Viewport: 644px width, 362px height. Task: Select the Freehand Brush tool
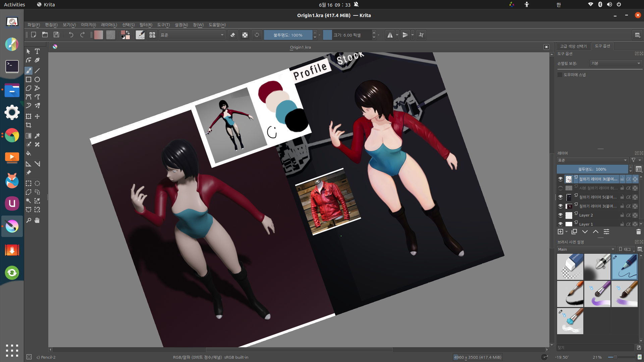pyautogui.click(x=29, y=71)
